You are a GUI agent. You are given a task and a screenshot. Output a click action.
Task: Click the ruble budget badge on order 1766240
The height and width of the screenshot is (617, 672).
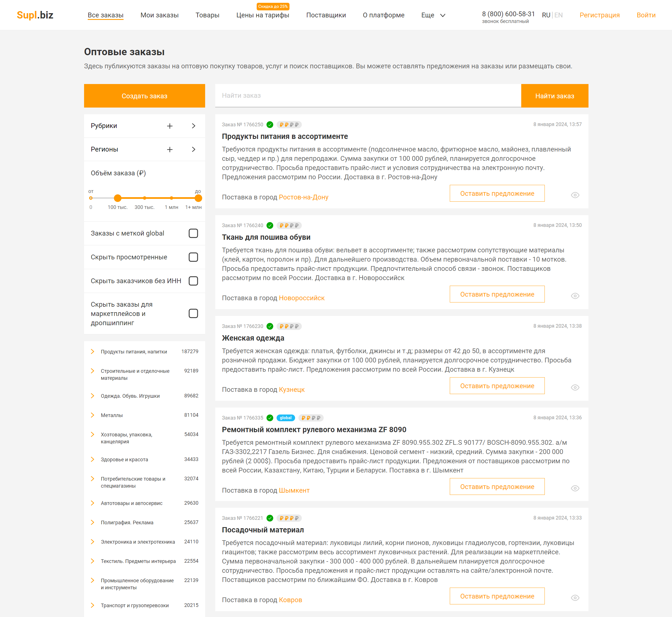click(289, 225)
